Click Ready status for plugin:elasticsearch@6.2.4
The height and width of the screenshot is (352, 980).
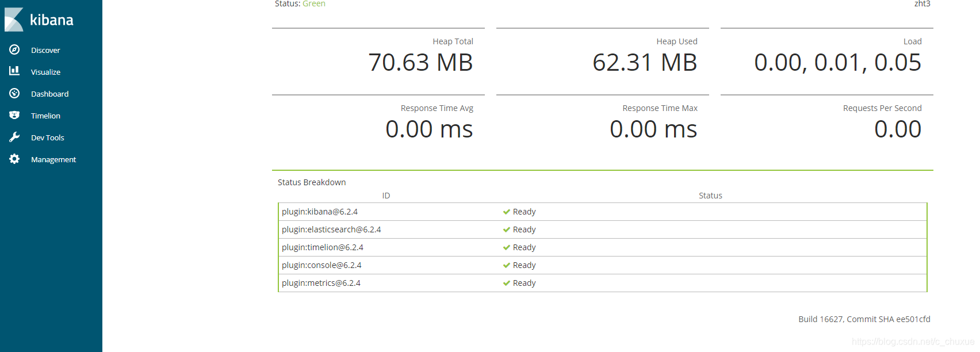[x=524, y=229]
